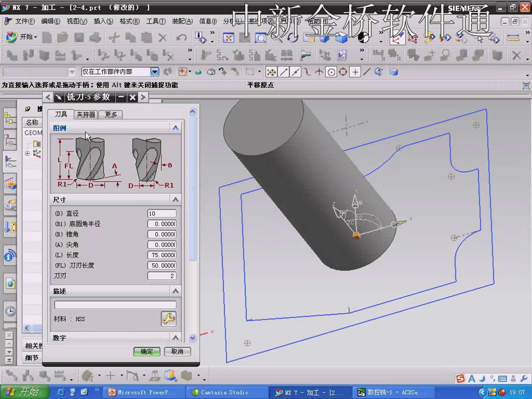Open the History clock sidebar icon

coord(10,311)
